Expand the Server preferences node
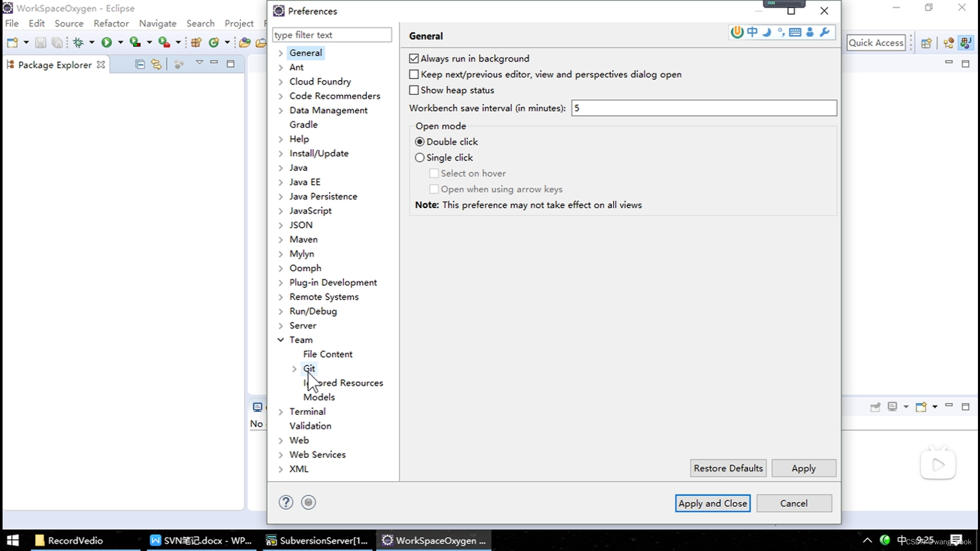The width and height of the screenshot is (980, 551). [281, 325]
